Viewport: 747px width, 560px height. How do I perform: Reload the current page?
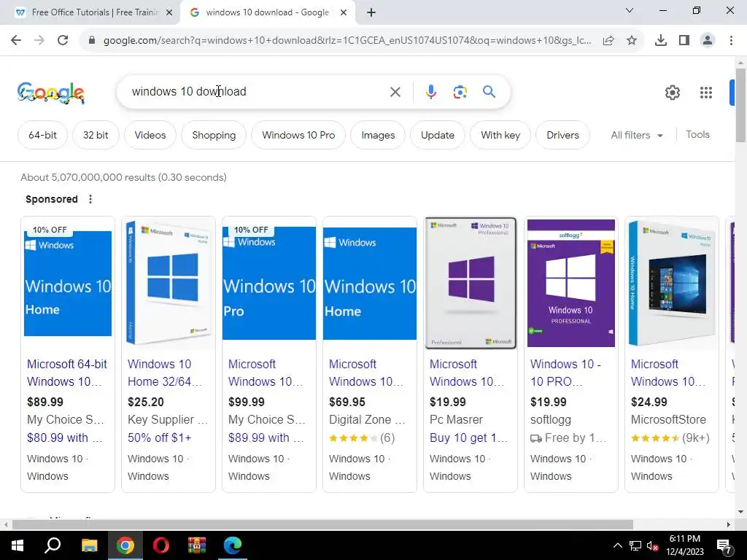[63, 41]
